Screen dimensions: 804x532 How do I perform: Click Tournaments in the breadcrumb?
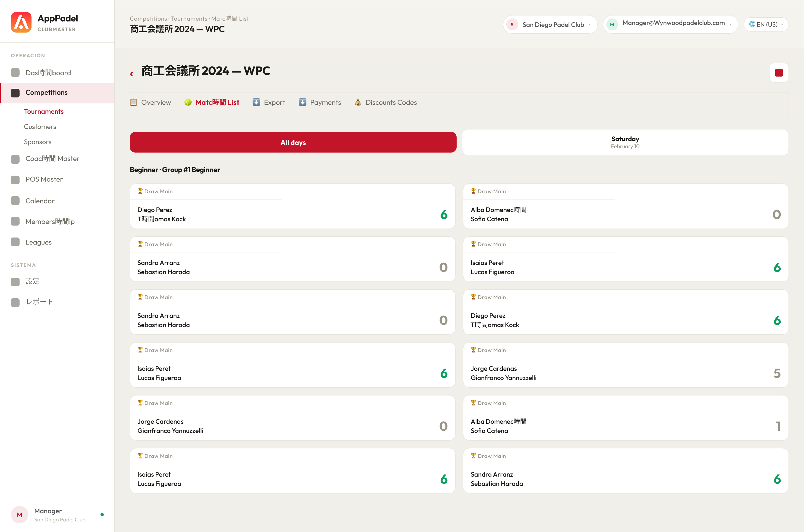coord(189,19)
